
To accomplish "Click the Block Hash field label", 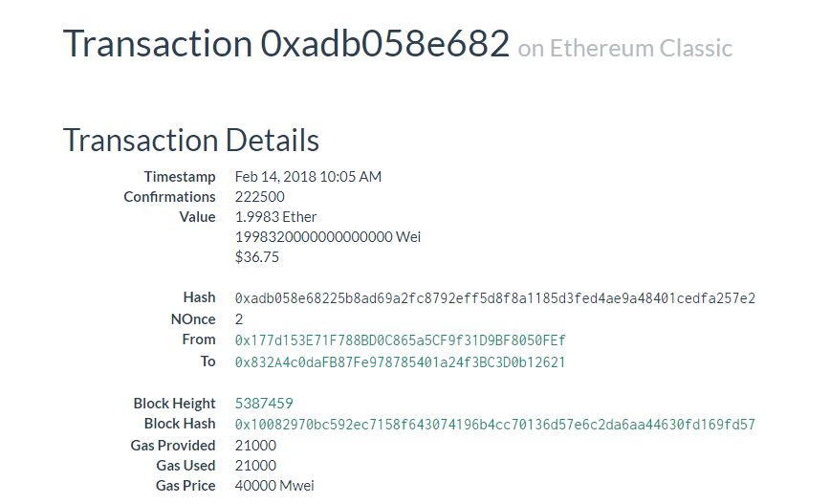I will (x=180, y=424).
